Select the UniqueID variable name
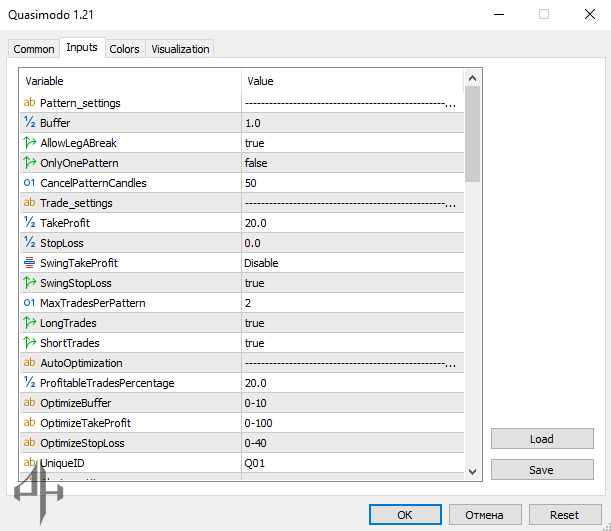The height and width of the screenshot is (531, 611). [62, 463]
